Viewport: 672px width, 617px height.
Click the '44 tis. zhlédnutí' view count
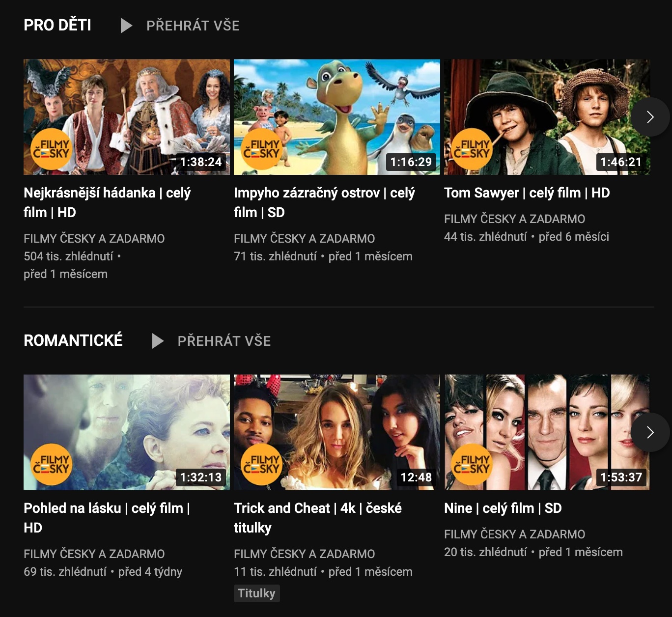tap(485, 237)
